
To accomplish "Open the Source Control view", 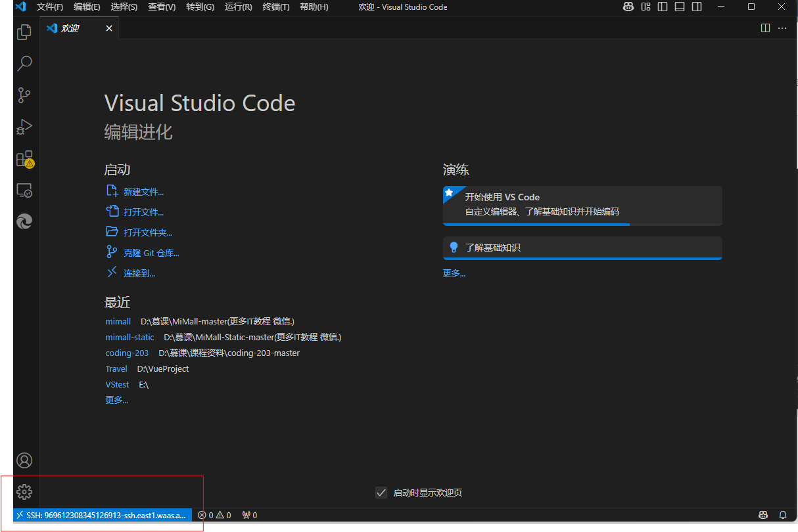I will [x=24, y=95].
